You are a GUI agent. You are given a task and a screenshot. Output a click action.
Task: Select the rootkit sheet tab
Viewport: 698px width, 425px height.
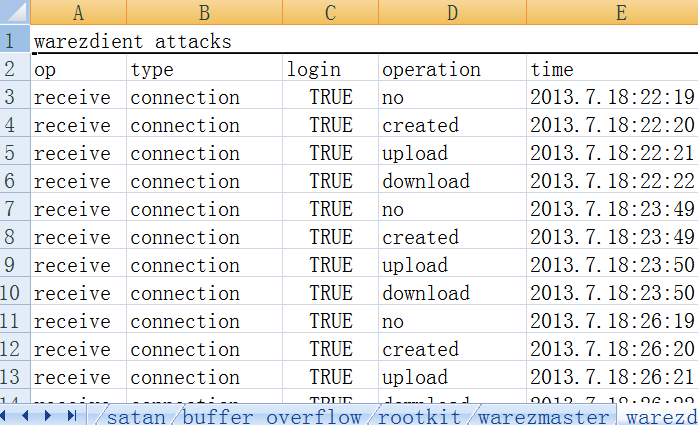point(419,416)
